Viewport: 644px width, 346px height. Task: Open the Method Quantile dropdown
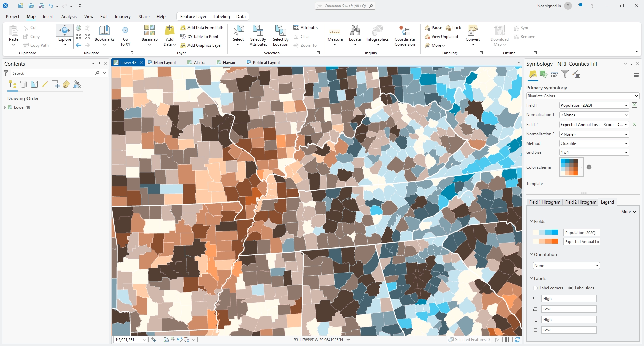coord(594,143)
